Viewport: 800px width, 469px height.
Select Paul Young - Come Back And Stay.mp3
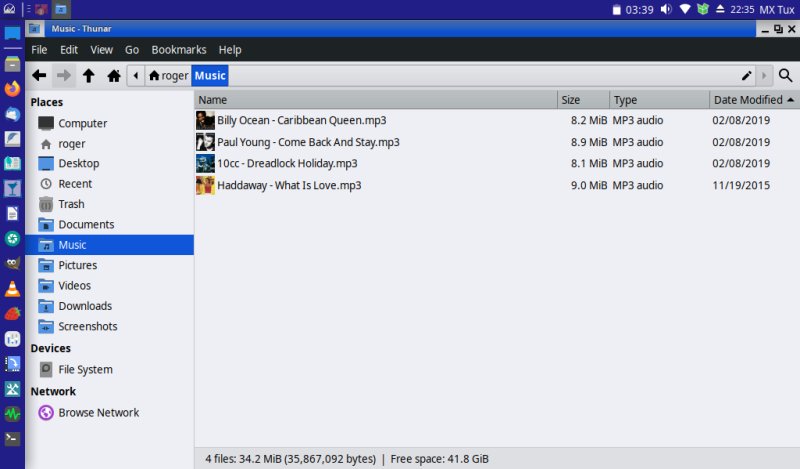pos(308,142)
